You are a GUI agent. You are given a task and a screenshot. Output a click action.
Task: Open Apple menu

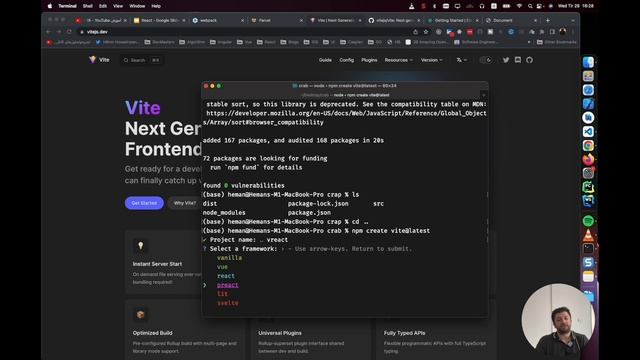click(50, 6)
